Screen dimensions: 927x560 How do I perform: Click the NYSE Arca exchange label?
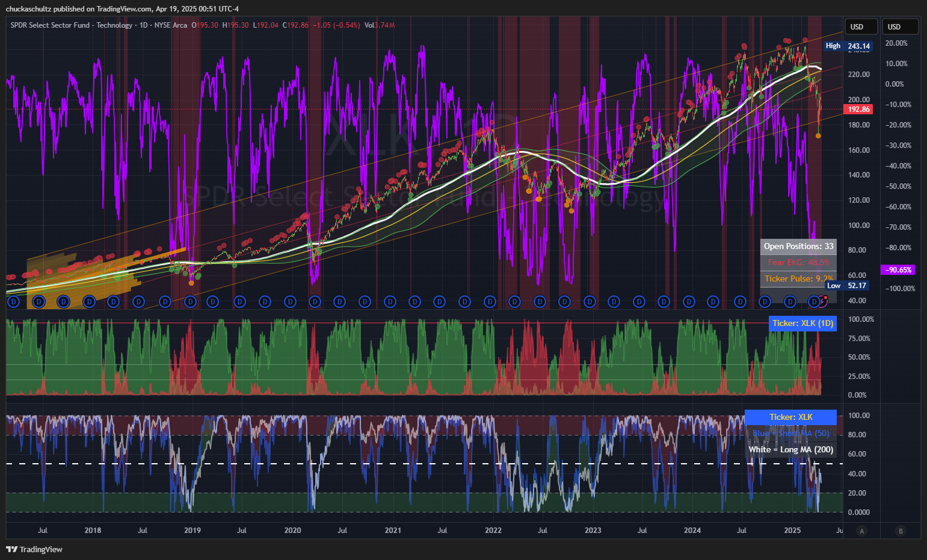[x=171, y=25]
